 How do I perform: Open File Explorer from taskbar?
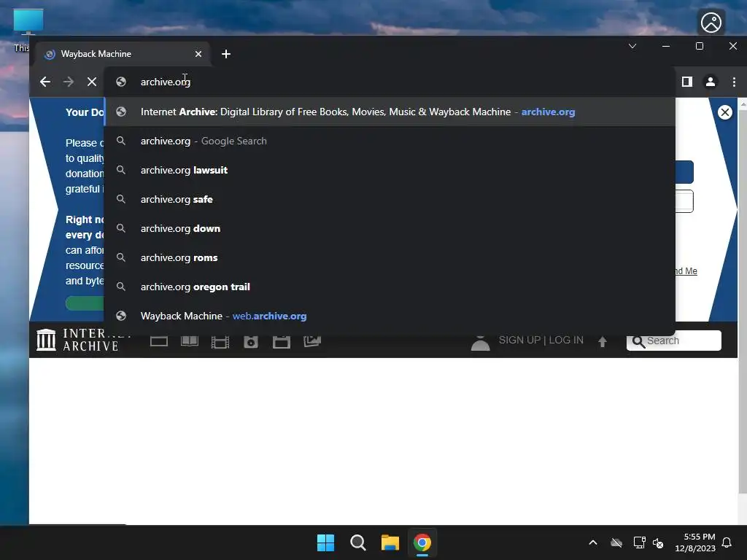tap(390, 542)
